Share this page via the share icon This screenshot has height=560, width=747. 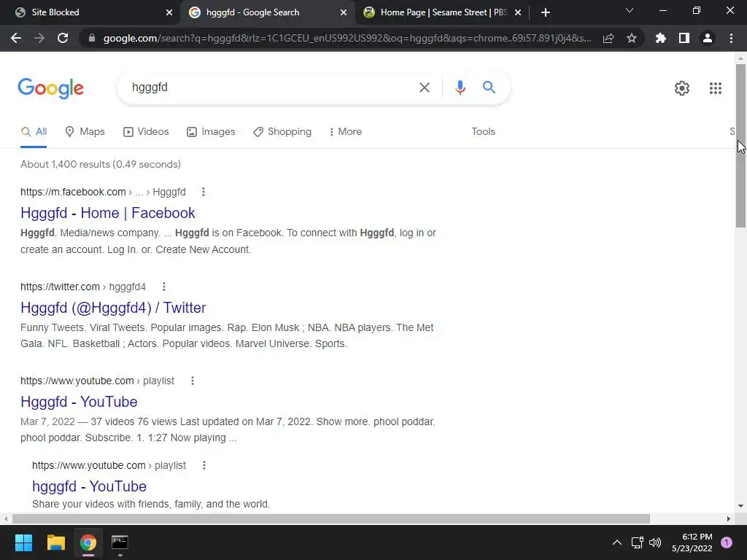tap(608, 38)
